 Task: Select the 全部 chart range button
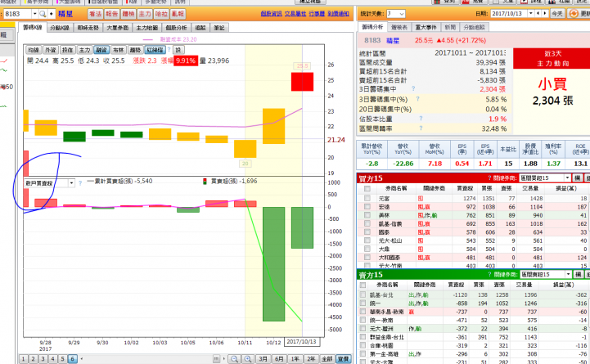[x=327, y=359]
